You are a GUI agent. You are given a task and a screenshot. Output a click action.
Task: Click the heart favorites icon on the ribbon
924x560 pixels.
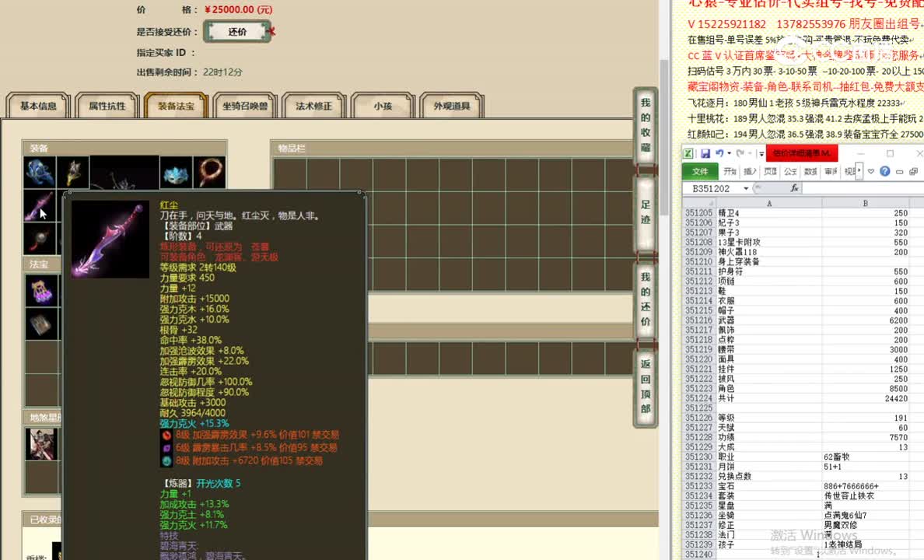click(x=871, y=172)
